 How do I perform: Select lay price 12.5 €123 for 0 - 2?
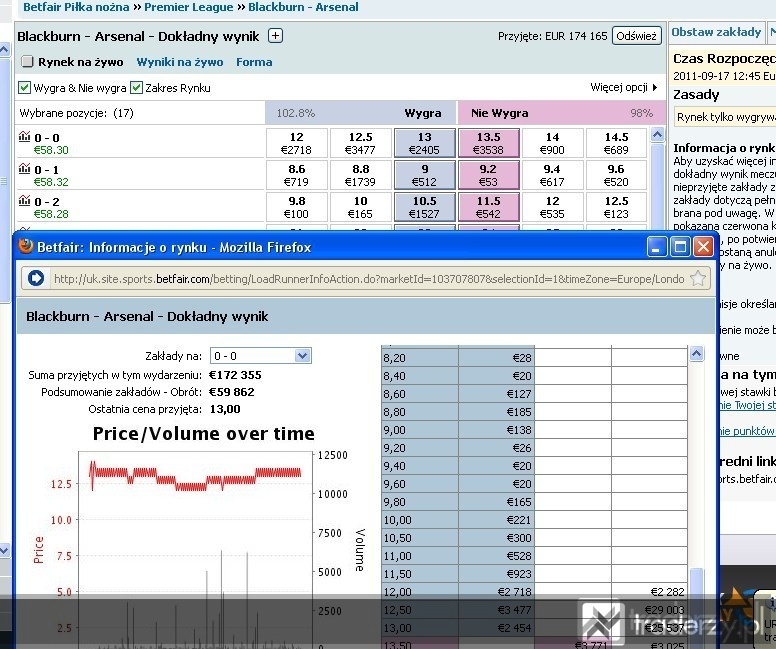[x=616, y=207]
